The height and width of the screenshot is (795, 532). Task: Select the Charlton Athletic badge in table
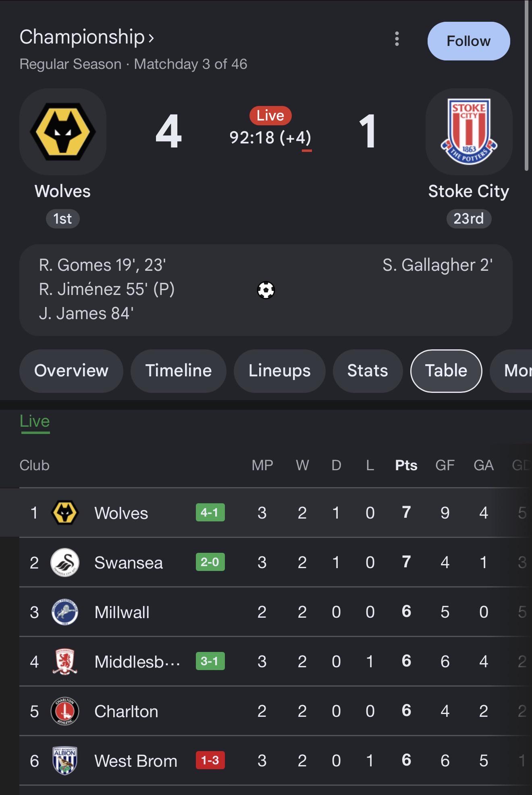[65, 711]
